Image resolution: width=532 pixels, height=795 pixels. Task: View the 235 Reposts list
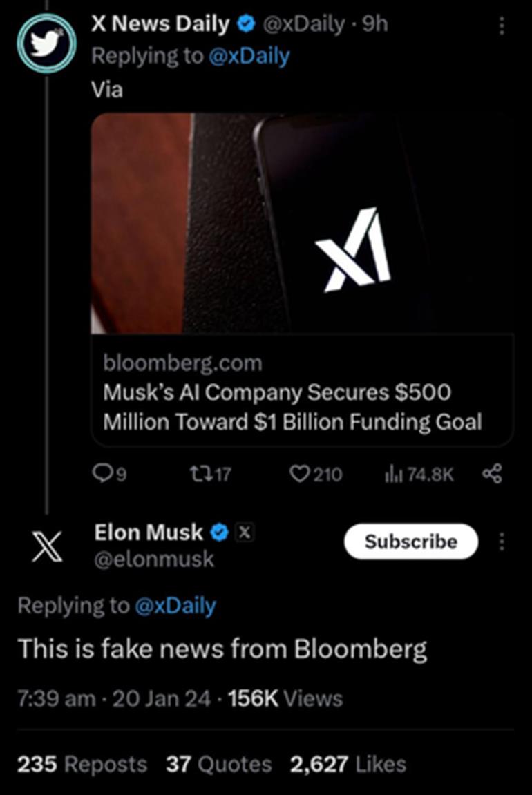[82, 764]
